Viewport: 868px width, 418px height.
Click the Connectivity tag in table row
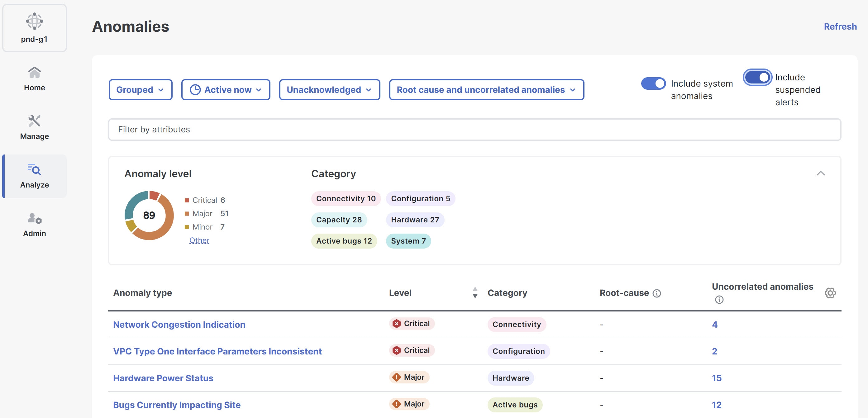tap(517, 325)
